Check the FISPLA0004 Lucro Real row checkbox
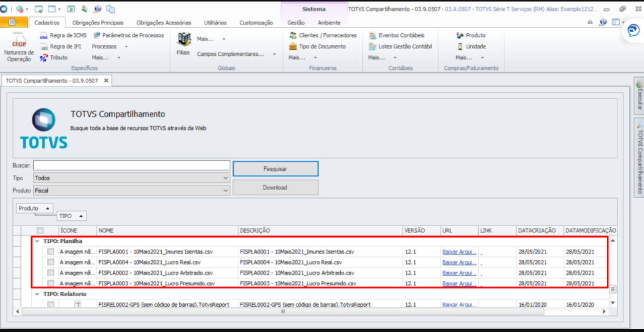 [51, 262]
